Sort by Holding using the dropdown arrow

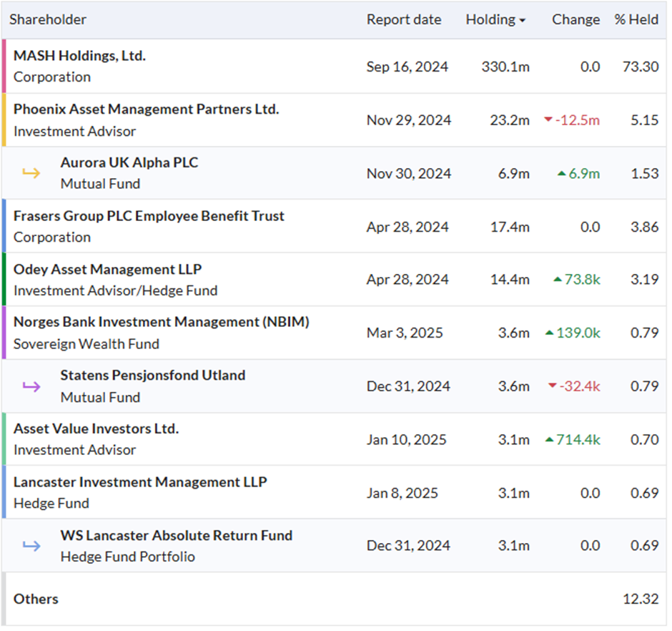pyautogui.click(x=522, y=21)
